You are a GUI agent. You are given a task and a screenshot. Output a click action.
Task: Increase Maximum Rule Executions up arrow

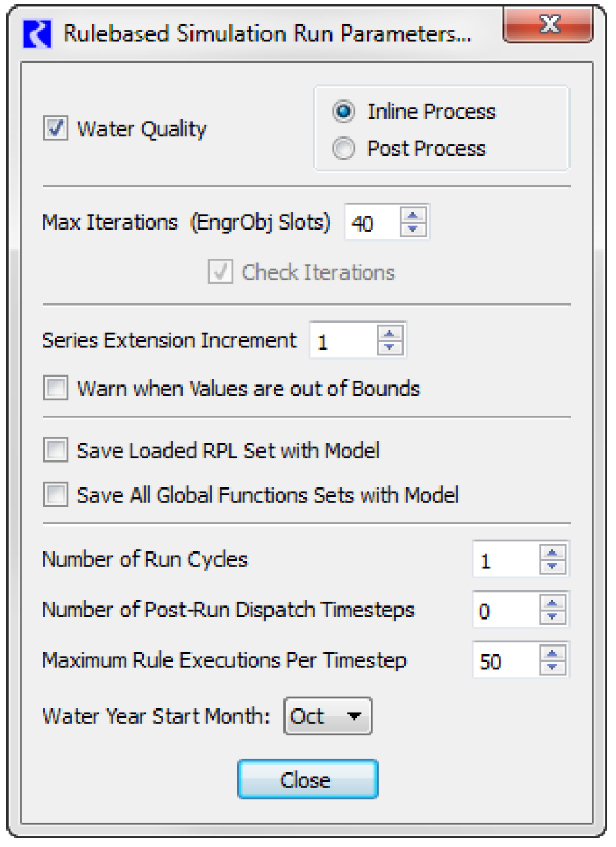(552, 653)
